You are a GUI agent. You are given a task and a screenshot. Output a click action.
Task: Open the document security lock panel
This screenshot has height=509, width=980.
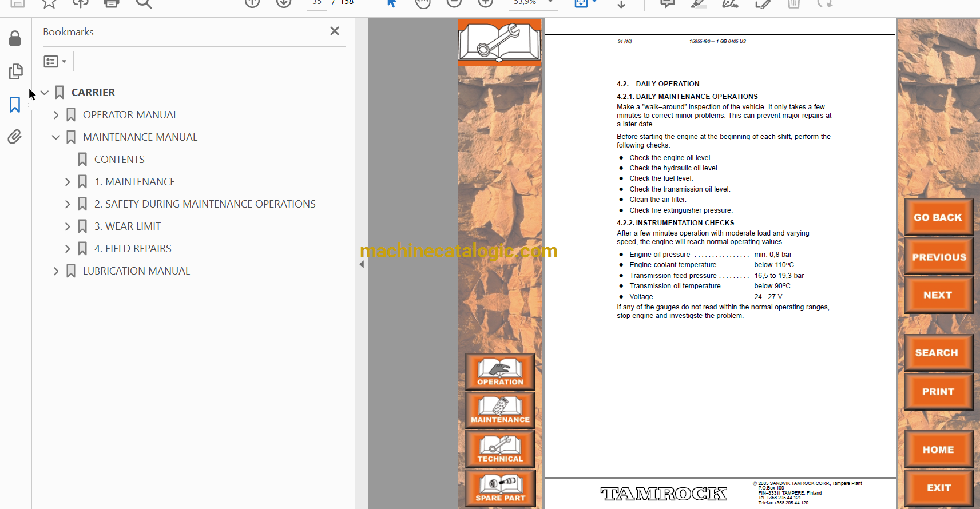coord(15,38)
